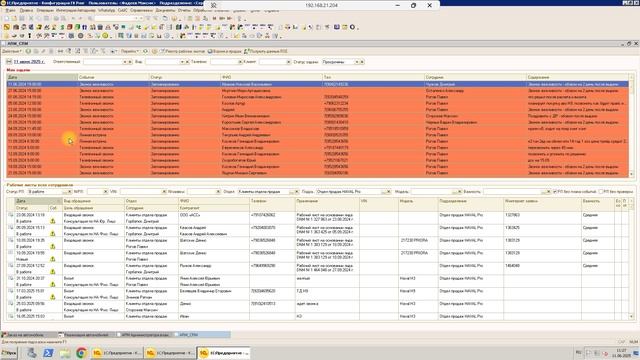640x360 pixels.
Task: Open File Explorer from the taskbar
Action: tap(65, 353)
